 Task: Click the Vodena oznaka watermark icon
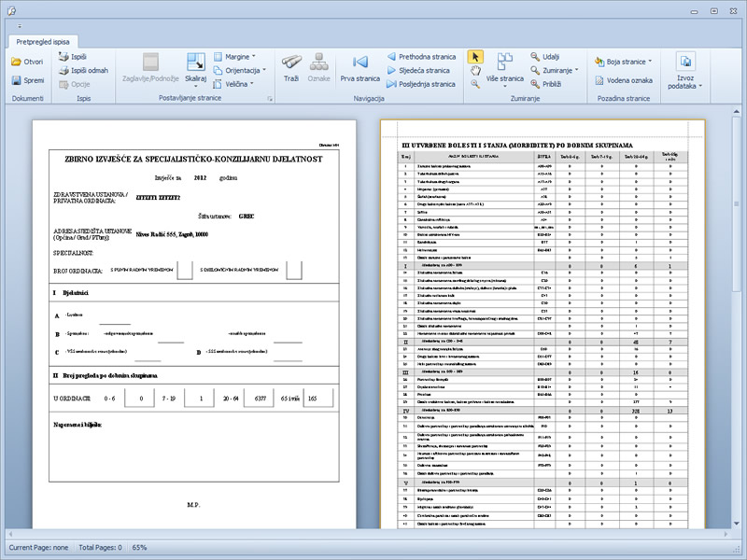(599, 80)
